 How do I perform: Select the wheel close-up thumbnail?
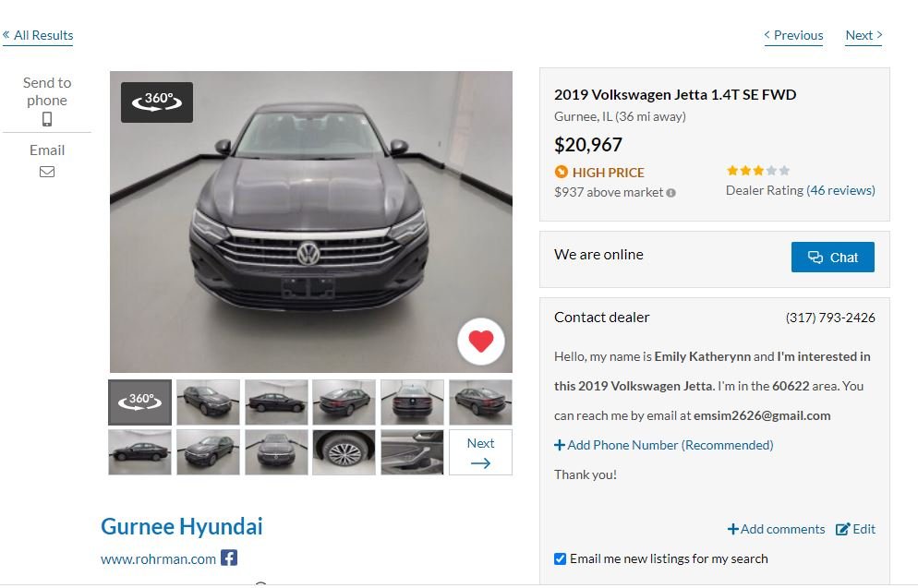point(344,452)
